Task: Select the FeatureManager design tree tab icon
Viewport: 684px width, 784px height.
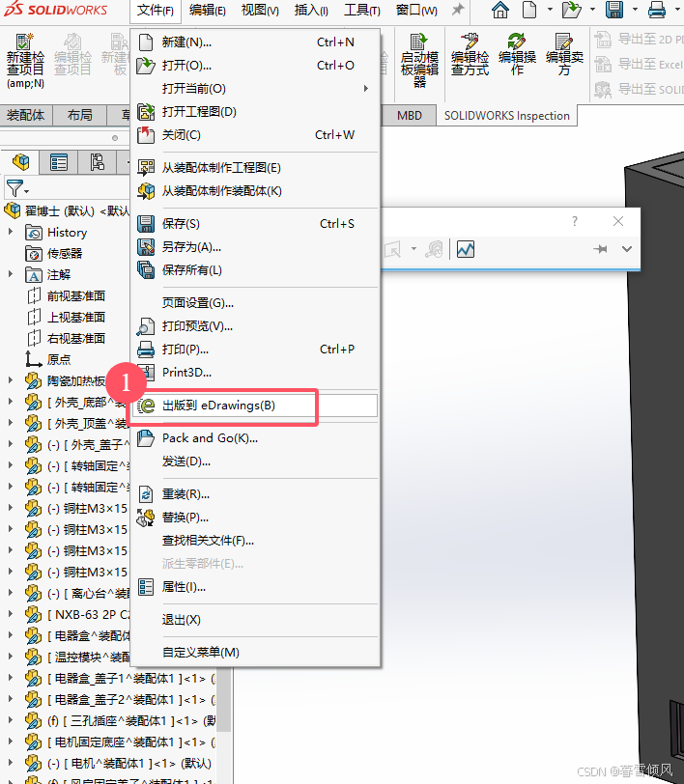Action: tap(21, 162)
